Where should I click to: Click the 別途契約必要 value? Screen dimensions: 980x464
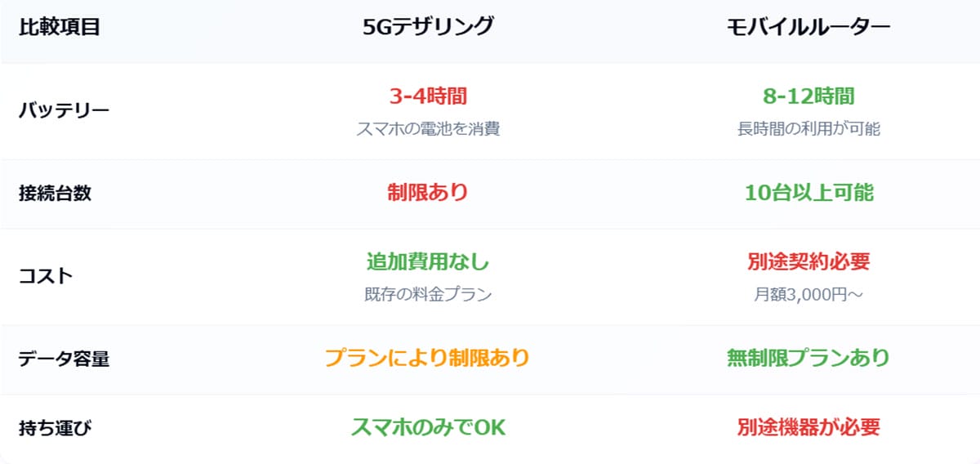click(x=808, y=262)
